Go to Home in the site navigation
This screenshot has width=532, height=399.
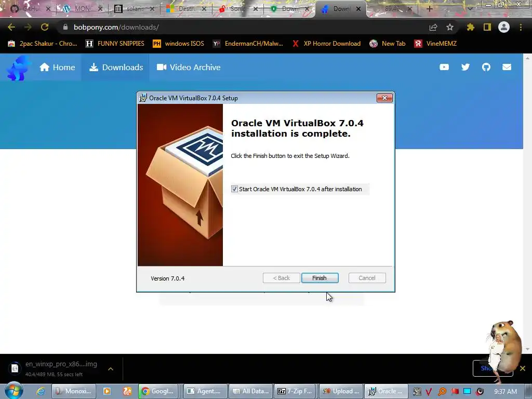point(57,67)
